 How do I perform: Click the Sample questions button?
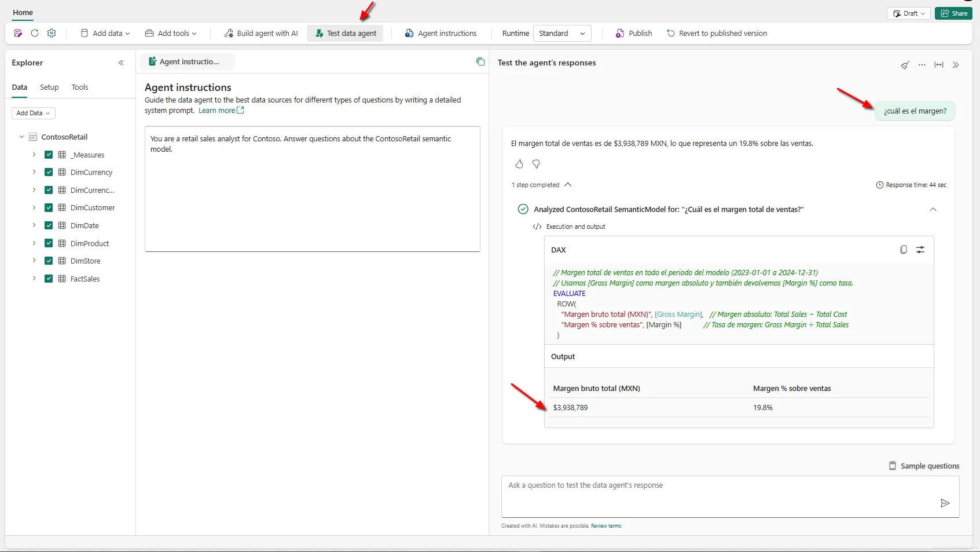coord(924,466)
